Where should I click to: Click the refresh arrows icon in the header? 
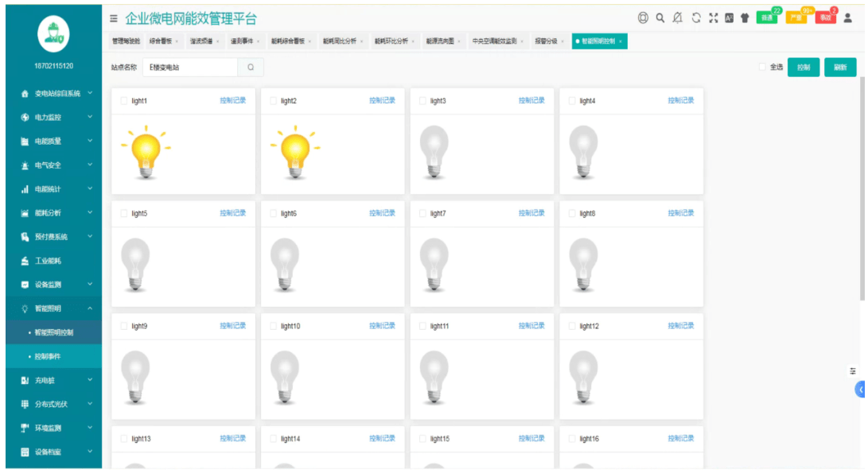[696, 18]
